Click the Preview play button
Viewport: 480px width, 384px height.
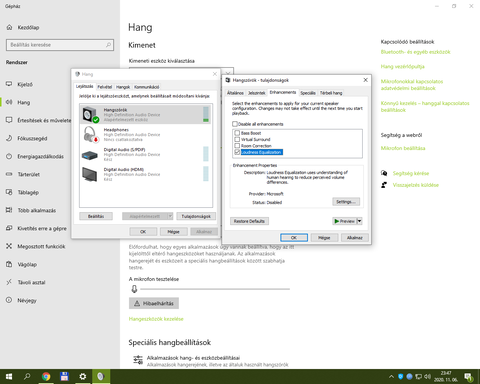pyautogui.click(x=345, y=221)
